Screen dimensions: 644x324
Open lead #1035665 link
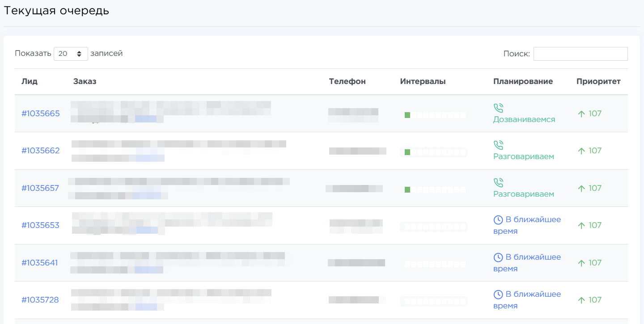click(41, 114)
